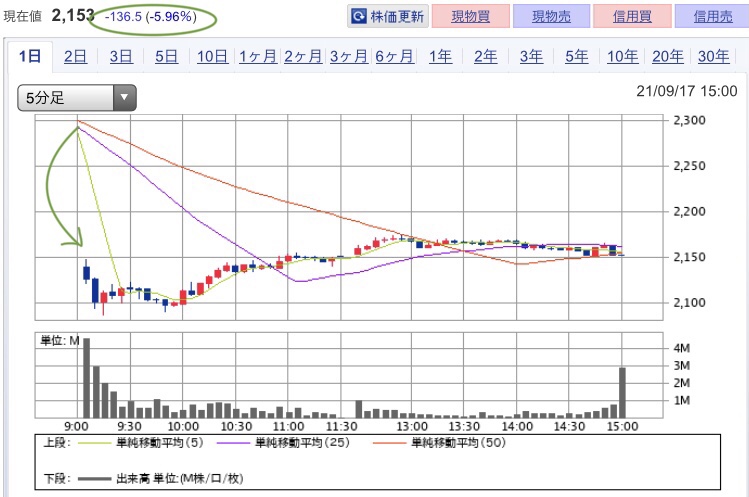Open the 5年 chart period
The height and width of the screenshot is (497, 749).
(x=577, y=56)
